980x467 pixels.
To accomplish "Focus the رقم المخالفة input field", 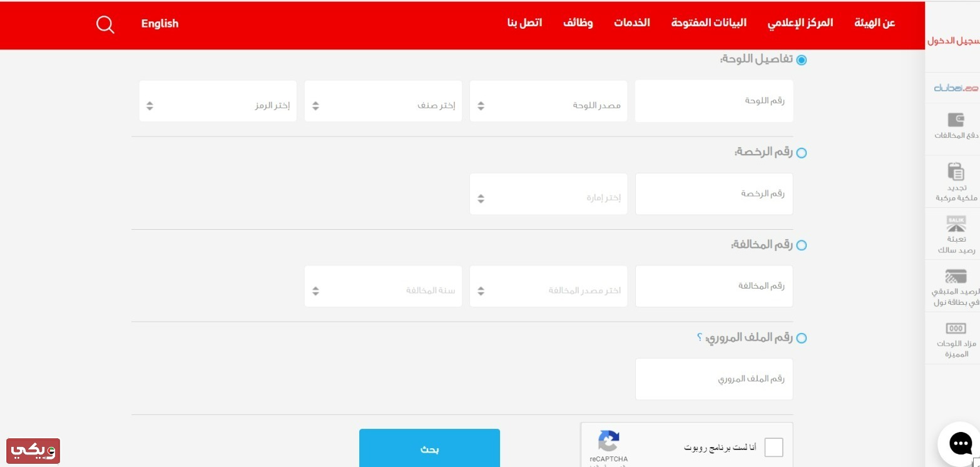I will 714,286.
